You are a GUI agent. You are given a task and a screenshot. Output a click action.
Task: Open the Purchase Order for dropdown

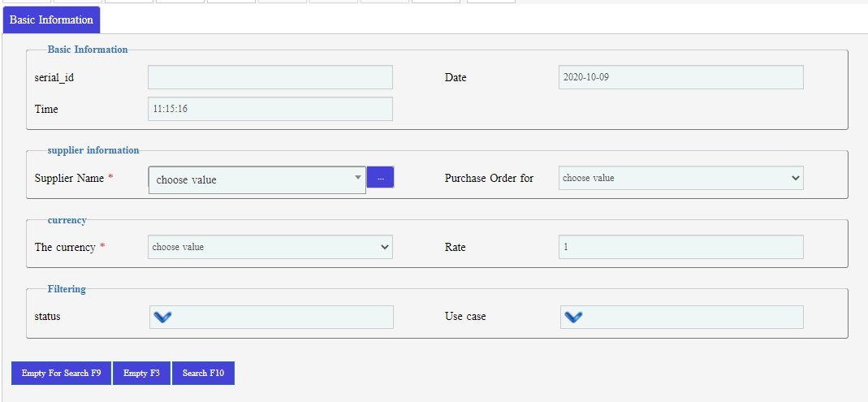(680, 178)
